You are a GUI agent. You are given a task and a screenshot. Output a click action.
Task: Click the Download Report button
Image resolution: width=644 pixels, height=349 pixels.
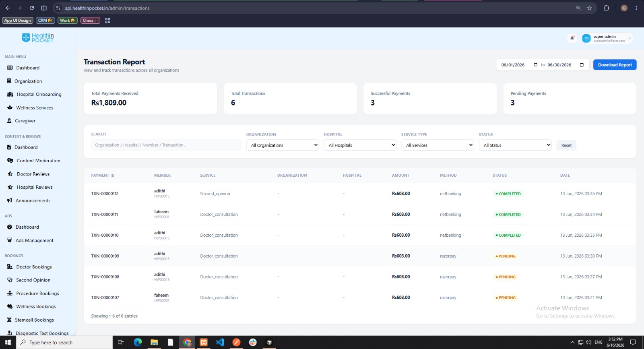[x=615, y=65]
